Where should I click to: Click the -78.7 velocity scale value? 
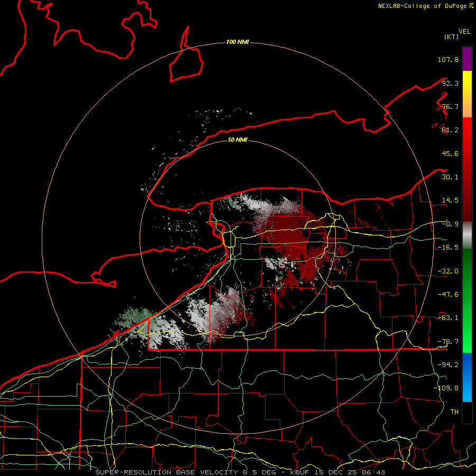click(448, 342)
